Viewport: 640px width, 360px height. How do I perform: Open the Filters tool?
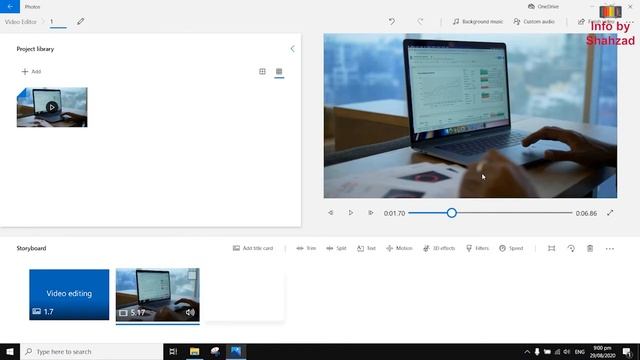pos(477,248)
